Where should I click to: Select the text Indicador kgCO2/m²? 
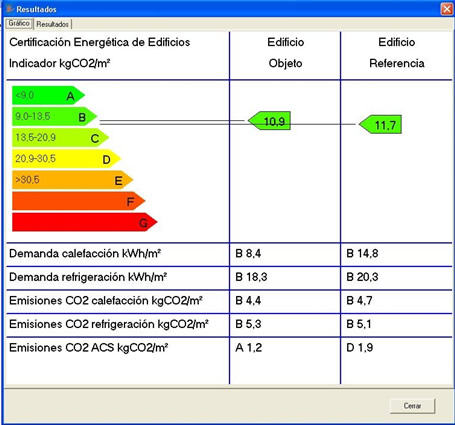click(60, 63)
